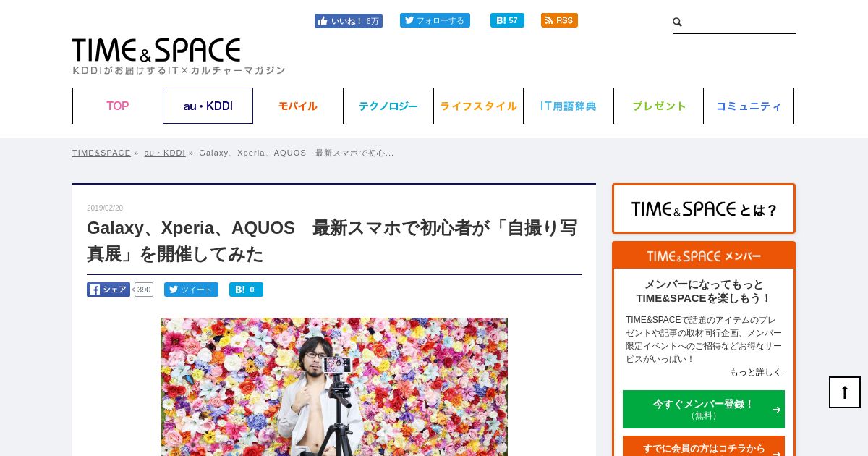Click the article date 2019/02/20
Viewport: 868px width, 456px height.
coord(105,208)
